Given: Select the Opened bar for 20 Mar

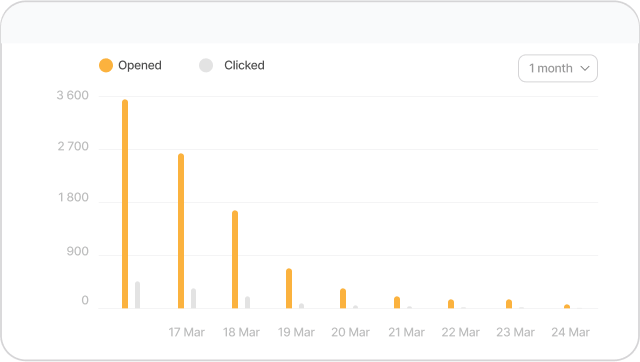Looking at the screenshot, I should pos(343,298).
